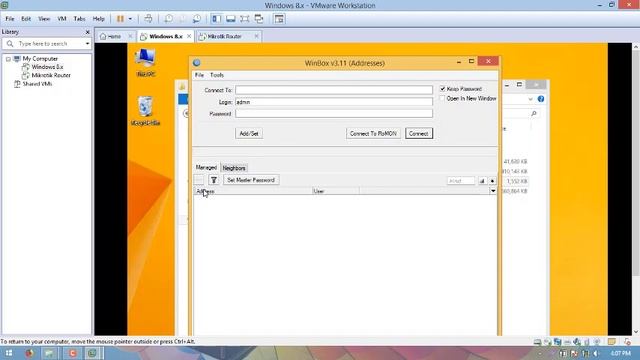Take a snapshot of this virtual machine
The image size is (640, 360).
[x=168, y=19]
